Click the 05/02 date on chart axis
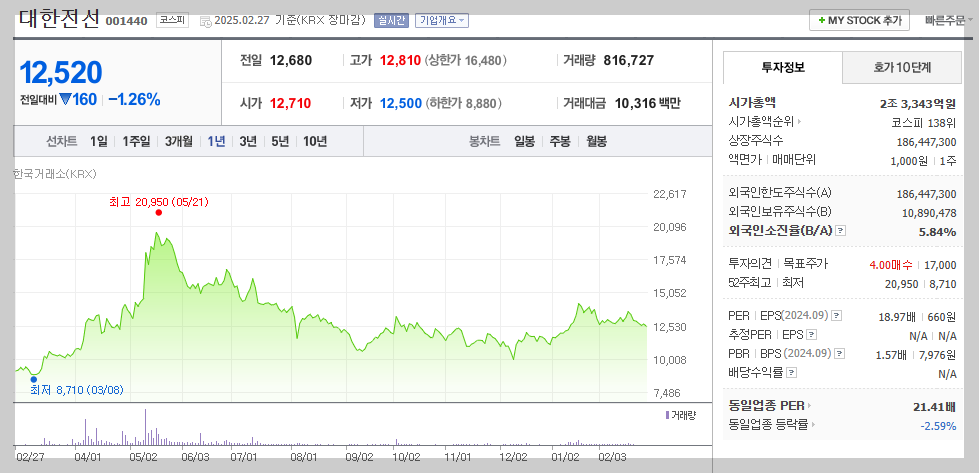The height and width of the screenshot is (473, 979). coord(143,457)
